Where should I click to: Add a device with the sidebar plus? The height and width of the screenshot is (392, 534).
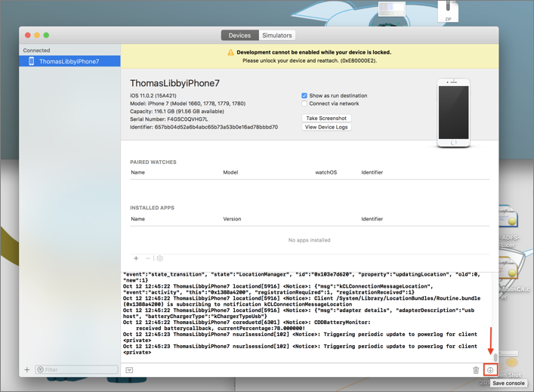coord(27,369)
